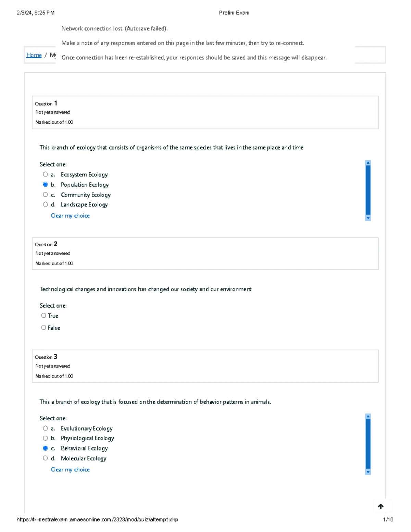Screen dimensions: 411x532
Task: Pick Landscape Ecology radio button
Action: point(45,205)
